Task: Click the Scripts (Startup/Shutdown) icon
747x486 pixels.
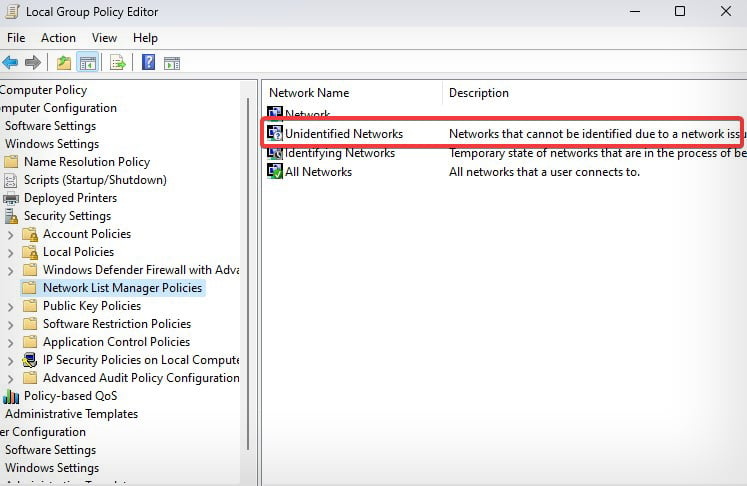Action: pyautogui.click(x=10, y=180)
